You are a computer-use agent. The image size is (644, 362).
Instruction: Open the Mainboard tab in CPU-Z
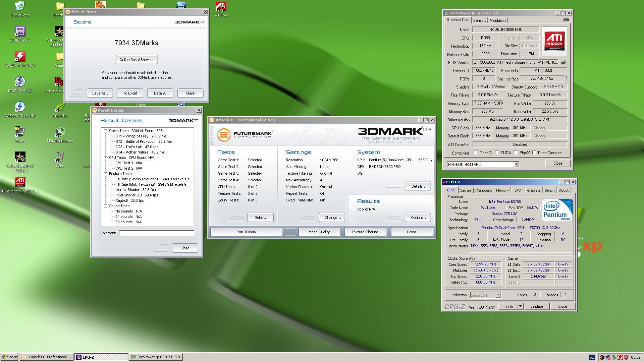(x=483, y=190)
